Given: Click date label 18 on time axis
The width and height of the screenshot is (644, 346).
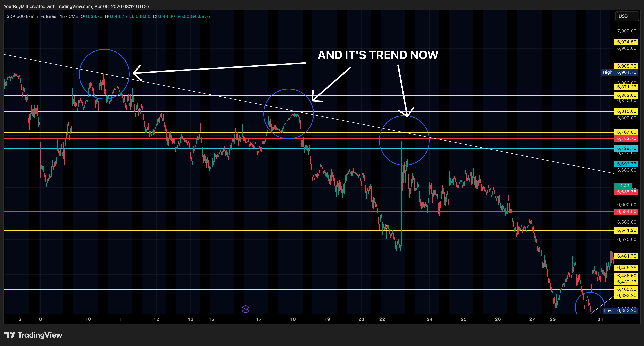Looking at the screenshot, I should (293, 319).
